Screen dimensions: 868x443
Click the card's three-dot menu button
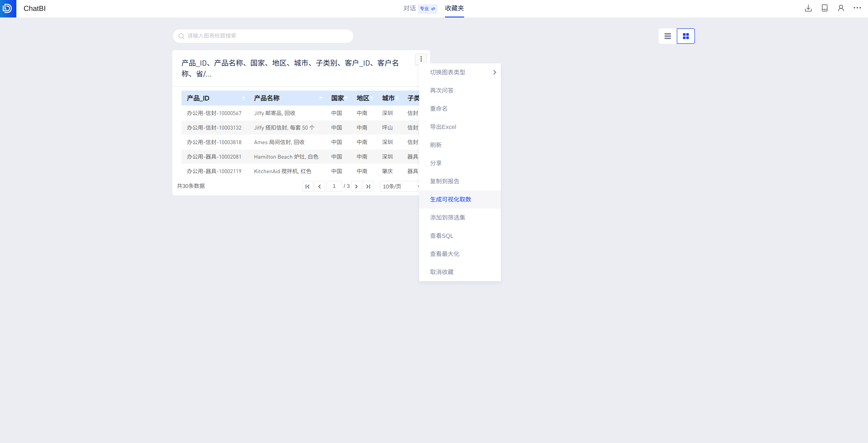pos(421,59)
